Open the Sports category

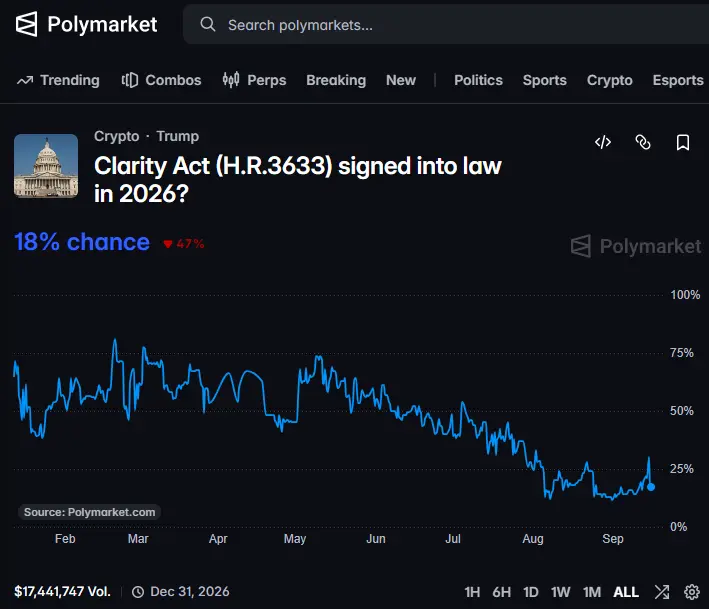click(544, 80)
